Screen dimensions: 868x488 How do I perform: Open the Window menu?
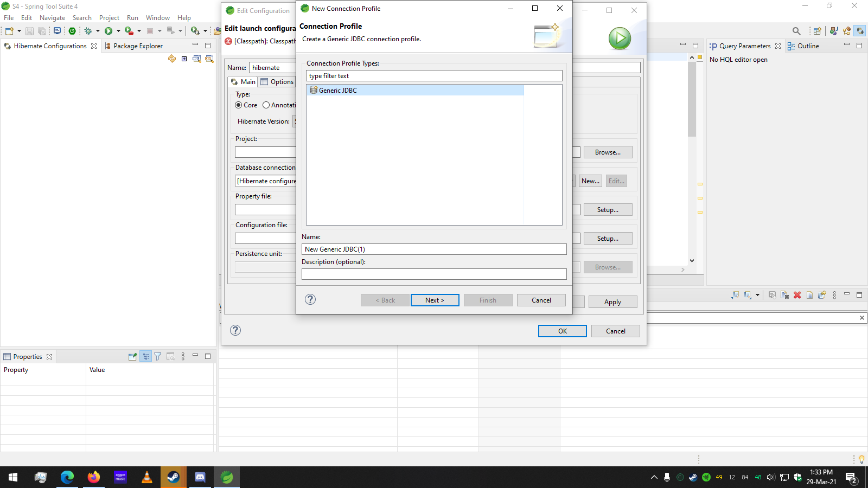158,18
